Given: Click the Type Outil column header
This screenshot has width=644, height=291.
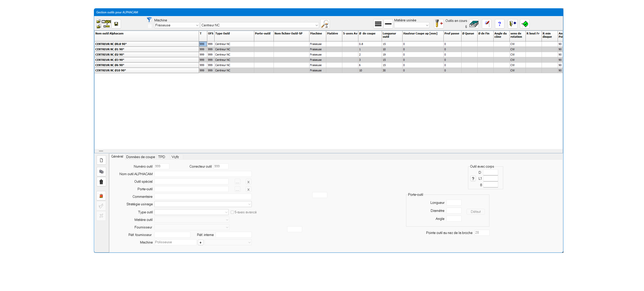Looking at the screenshot, I should [234, 36].
